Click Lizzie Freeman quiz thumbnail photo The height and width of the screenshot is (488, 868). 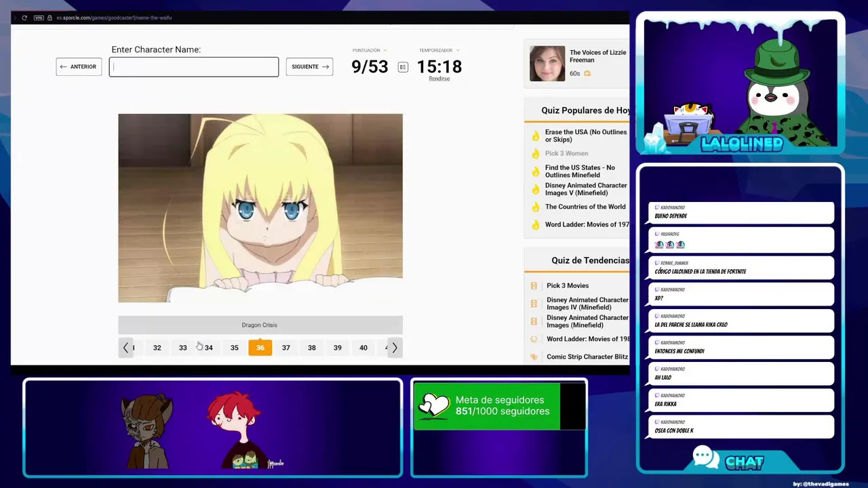click(547, 64)
